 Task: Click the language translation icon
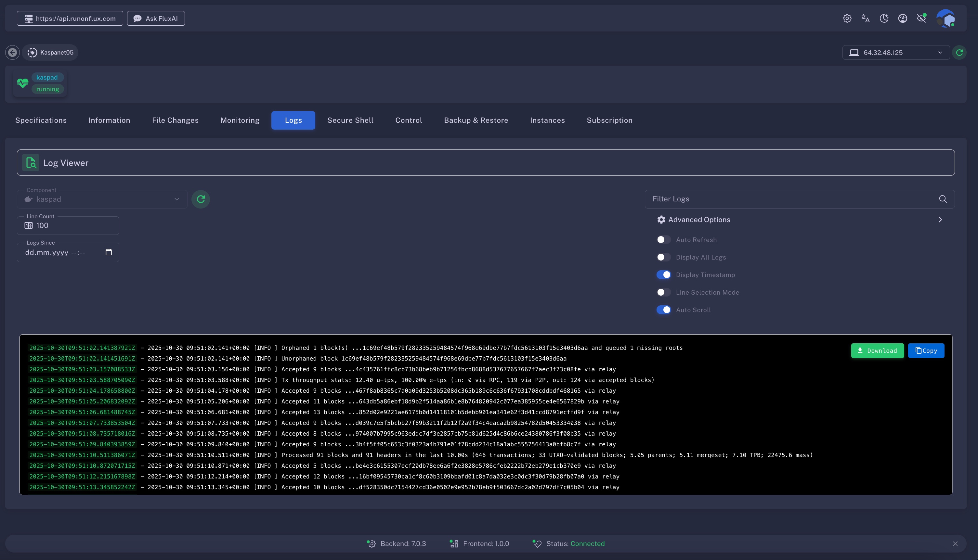[865, 19]
